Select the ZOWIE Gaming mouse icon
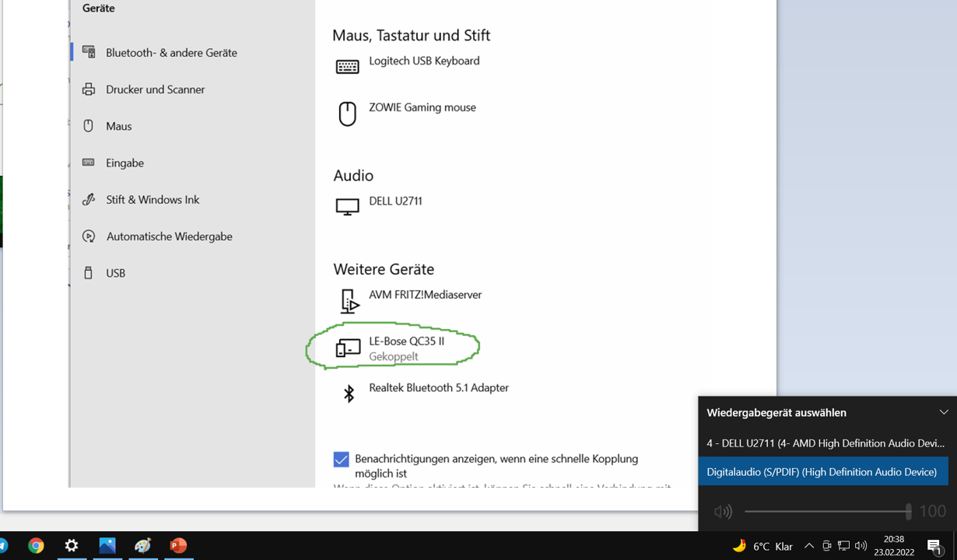 coord(347,114)
